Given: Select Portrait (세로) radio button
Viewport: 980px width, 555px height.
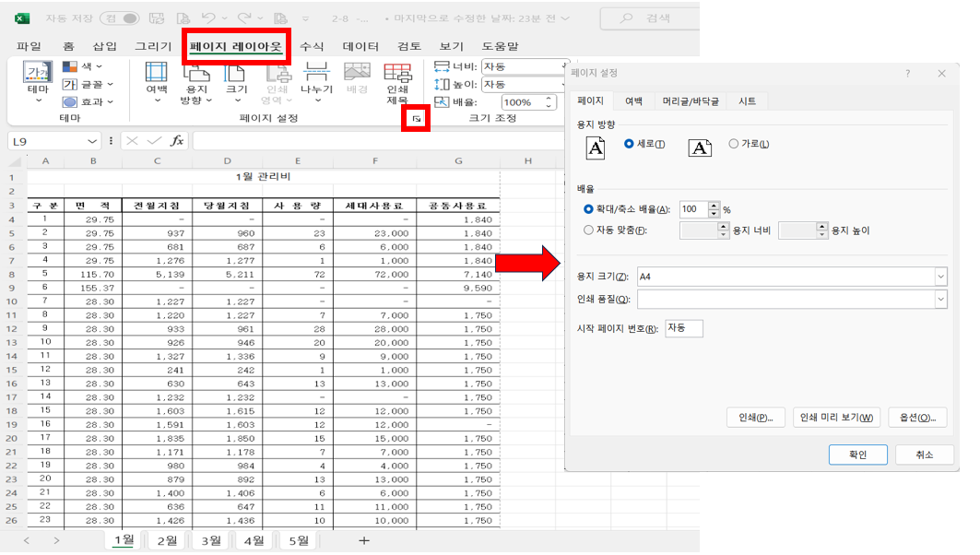Looking at the screenshot, I should (x=629, y=144).
